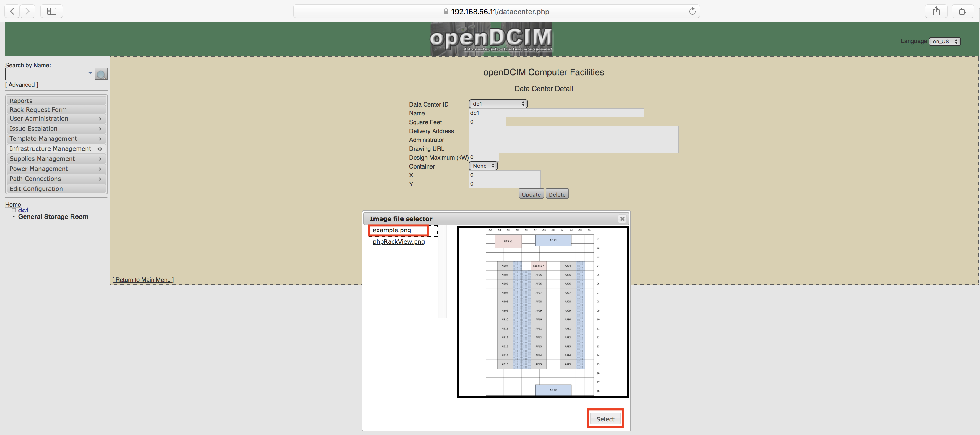Open the Data Center ID dc1 dropdown
The image size is (980, 435).
click(x=498, y=104)
